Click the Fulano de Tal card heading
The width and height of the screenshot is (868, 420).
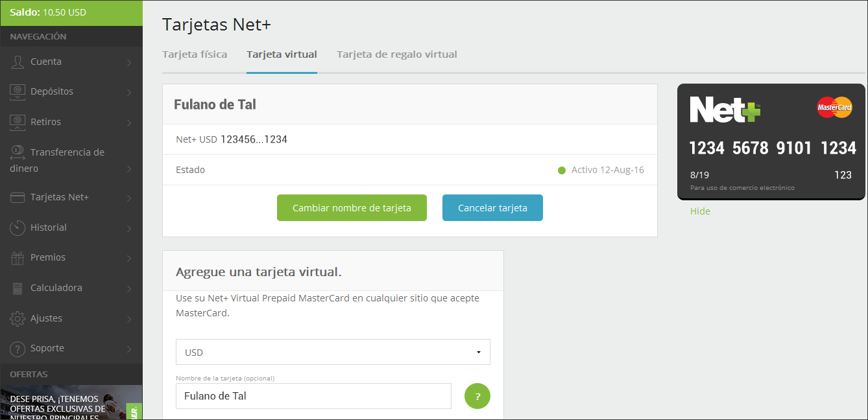[215, 104]
